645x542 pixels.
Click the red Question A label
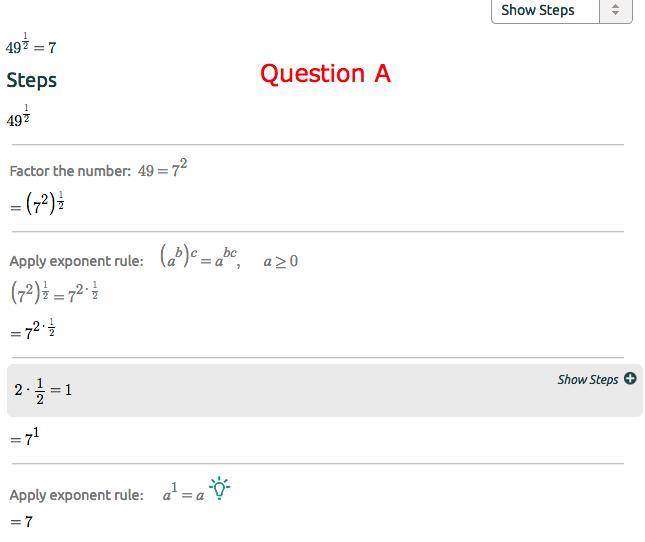coord(325,73)
